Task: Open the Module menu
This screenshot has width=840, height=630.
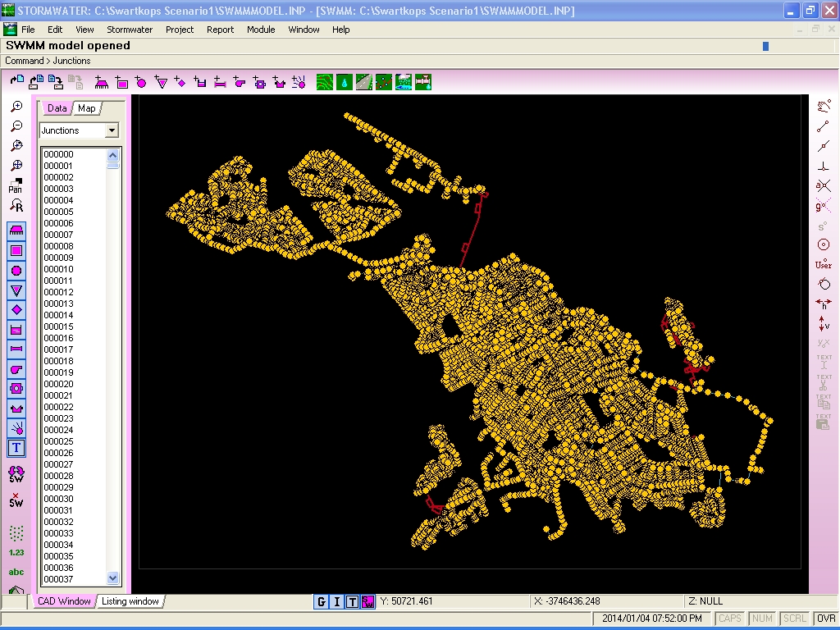Action: click(x=261, y=30)
